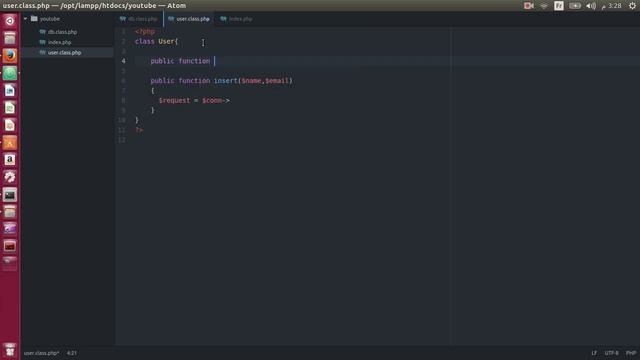This screenshot has width=640, height=360.
Task: Open index.php in the tree view
Action: pos(59,42)
